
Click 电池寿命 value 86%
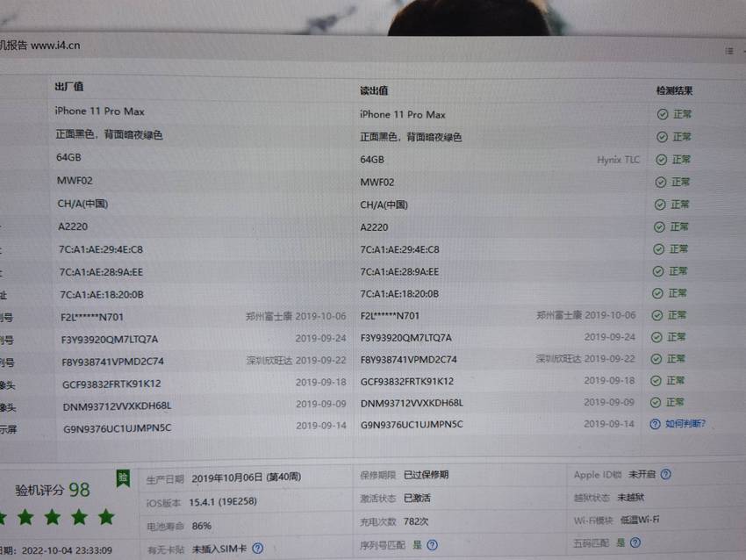coord(201,526)
